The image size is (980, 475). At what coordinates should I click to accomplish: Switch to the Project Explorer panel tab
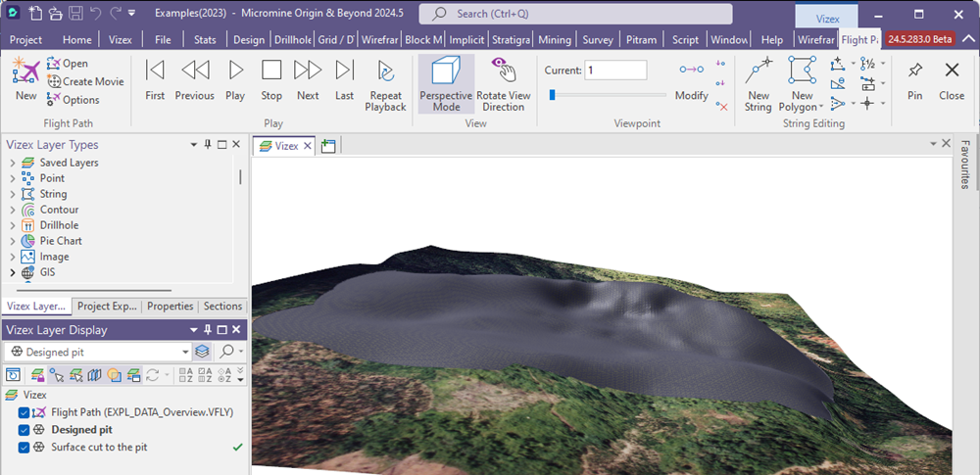(107, 307)
